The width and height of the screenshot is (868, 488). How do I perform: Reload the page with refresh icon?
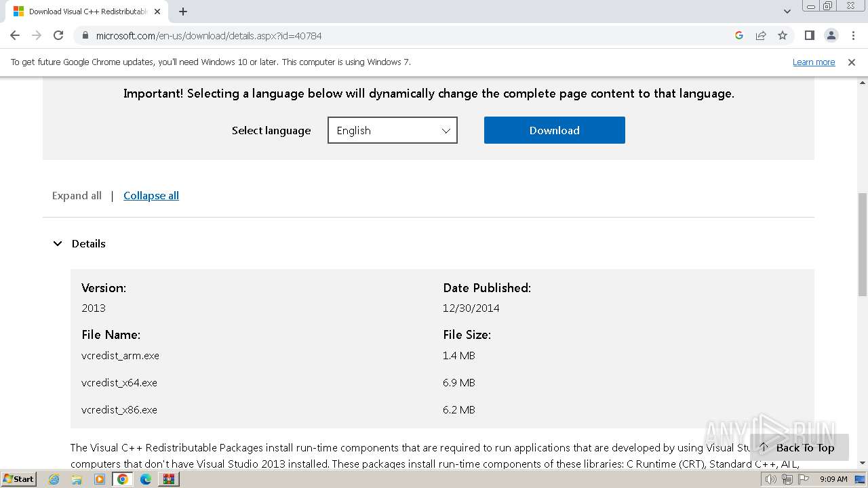pyautogui.click(x=58, y=35)
